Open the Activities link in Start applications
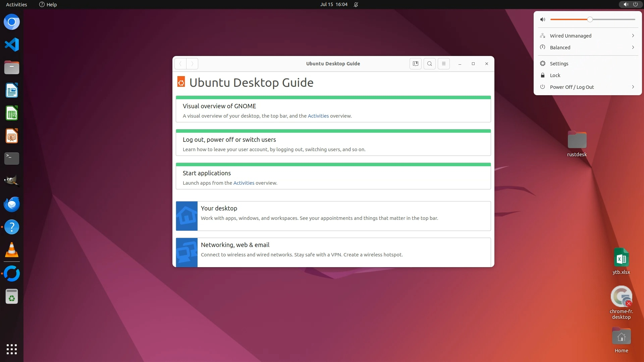Image resolution: width=644 pixels, height=362 pixels. coord(244,183)
